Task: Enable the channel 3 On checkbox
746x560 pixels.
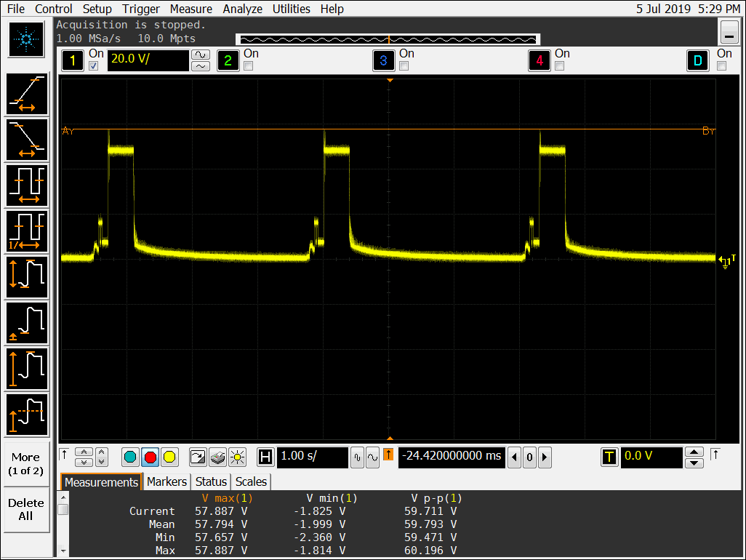Action: [x=404, y=66]
